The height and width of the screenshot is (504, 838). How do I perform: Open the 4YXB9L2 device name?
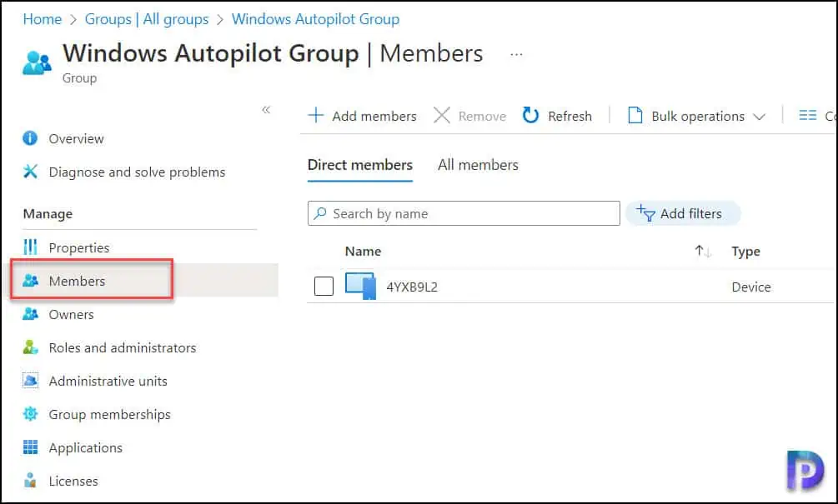[412, 287]
